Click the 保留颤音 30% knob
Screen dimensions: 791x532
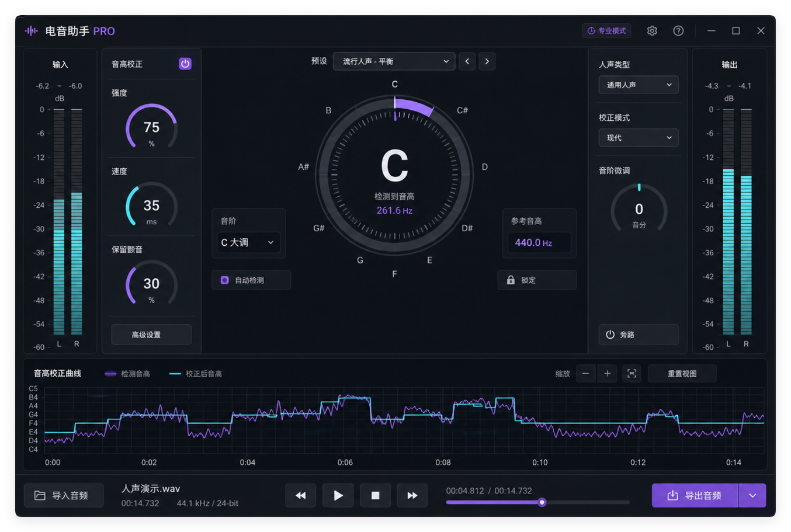151,284
